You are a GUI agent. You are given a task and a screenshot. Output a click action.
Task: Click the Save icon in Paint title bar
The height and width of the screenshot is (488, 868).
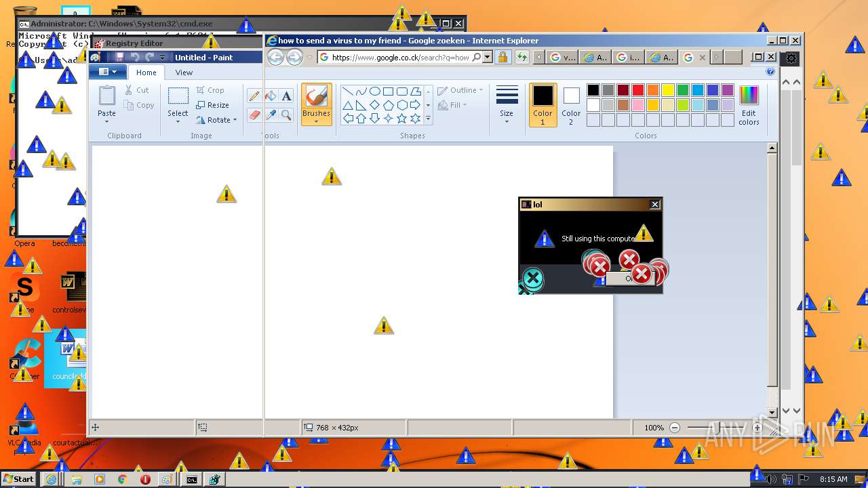tap(120, 58)
